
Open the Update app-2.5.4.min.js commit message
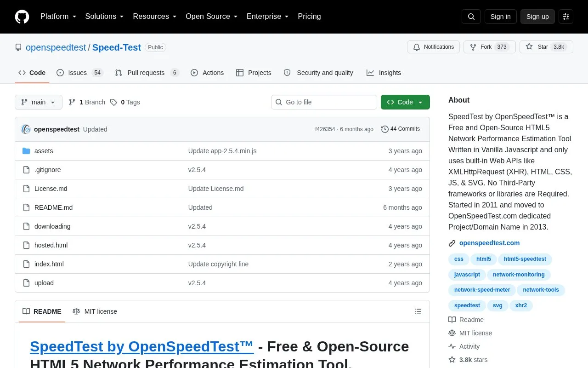(x=222, y=151)
